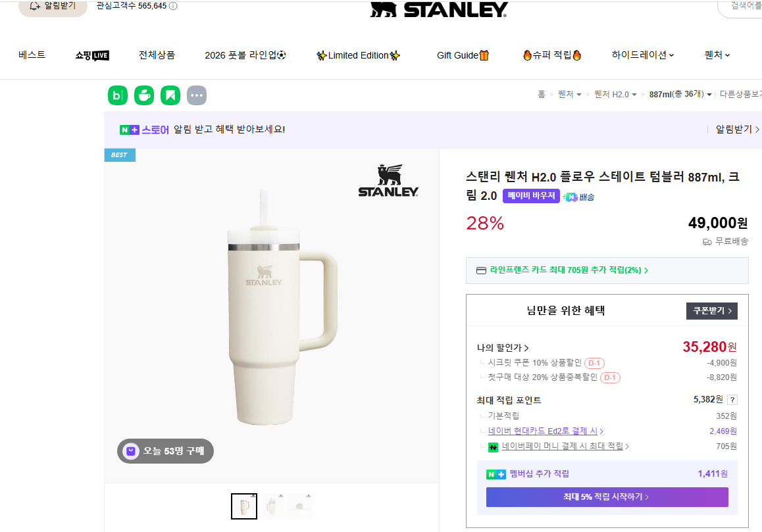Select the second product thumbnail below the image

pyautogui.click(x=272, y=506)
